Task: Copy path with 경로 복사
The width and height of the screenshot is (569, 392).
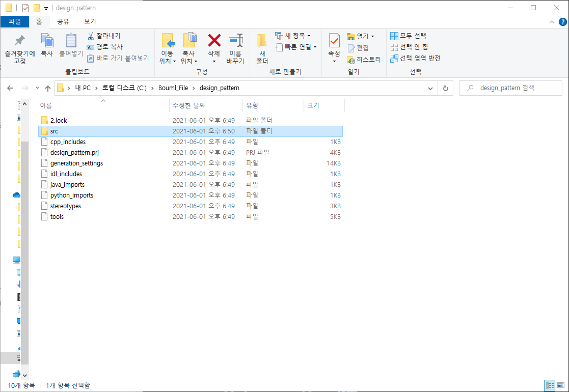Action: click(105, 47)
